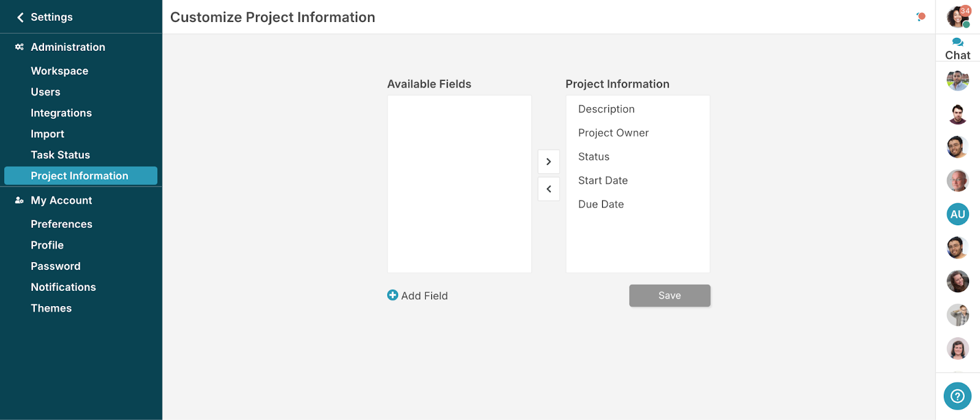Image resolution: width=980 pixels, height=420 pixels.
Task: Open the Chat panel icon
Action: click(957, 43)
